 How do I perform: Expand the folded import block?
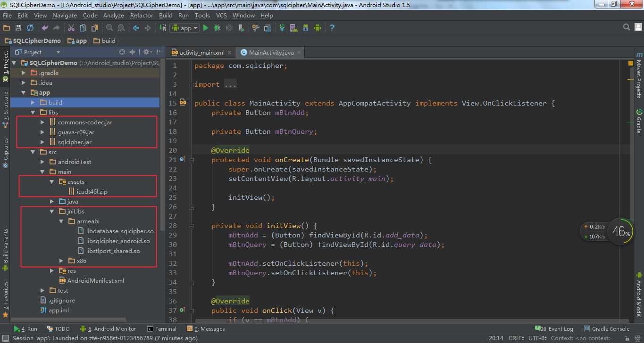point(191,85)
